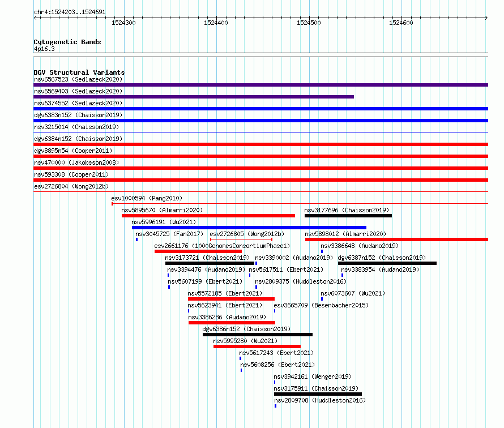Open the nsv2809708 (Huddleston2016) label
This screenshot has width=504, height=428.
320,400
